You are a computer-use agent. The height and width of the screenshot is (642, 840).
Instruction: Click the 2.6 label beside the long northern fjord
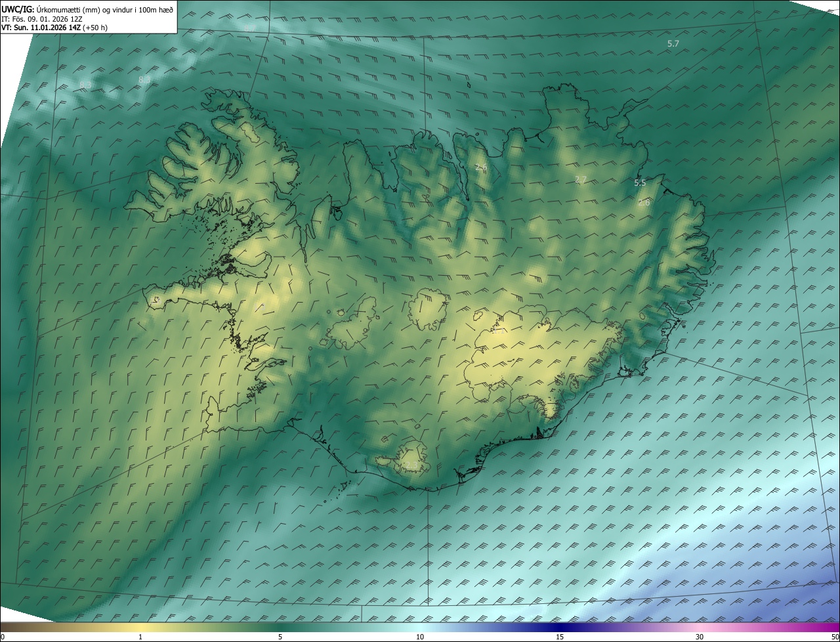coord(481,167)
